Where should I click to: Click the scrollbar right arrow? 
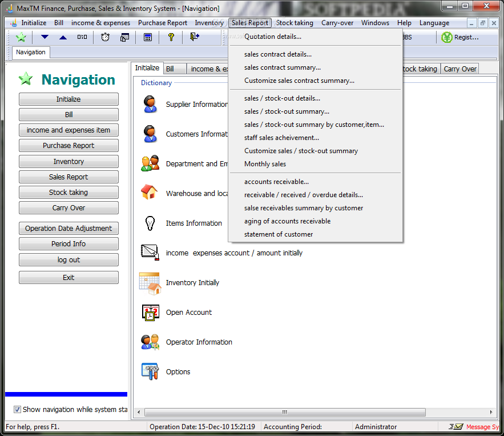click(x=491, y=412)
